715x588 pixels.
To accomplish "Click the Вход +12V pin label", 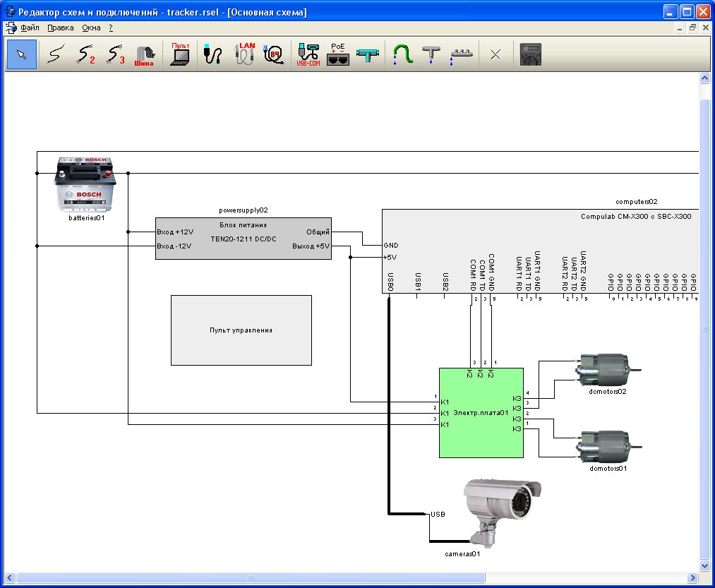I will click(x=175, y=232).
